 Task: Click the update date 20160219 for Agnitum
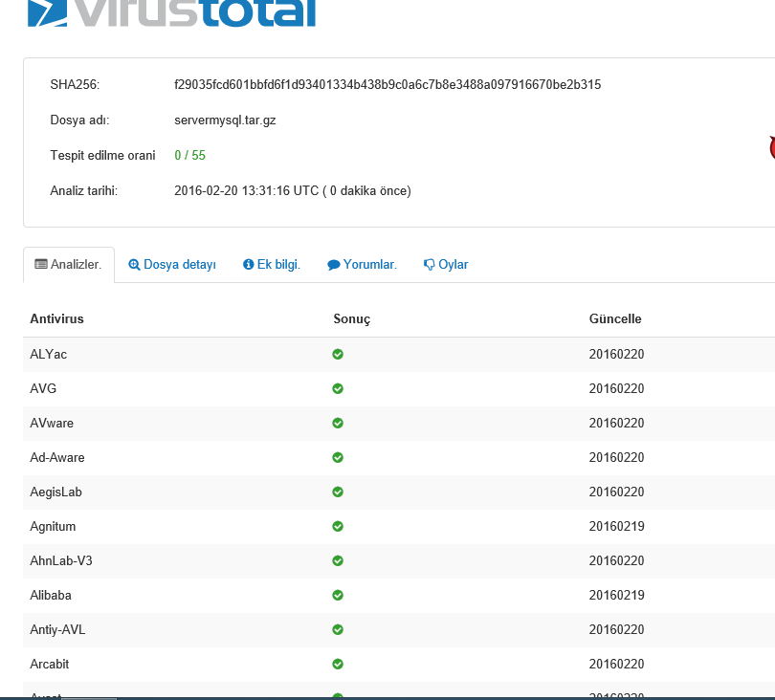coord(616,526)
